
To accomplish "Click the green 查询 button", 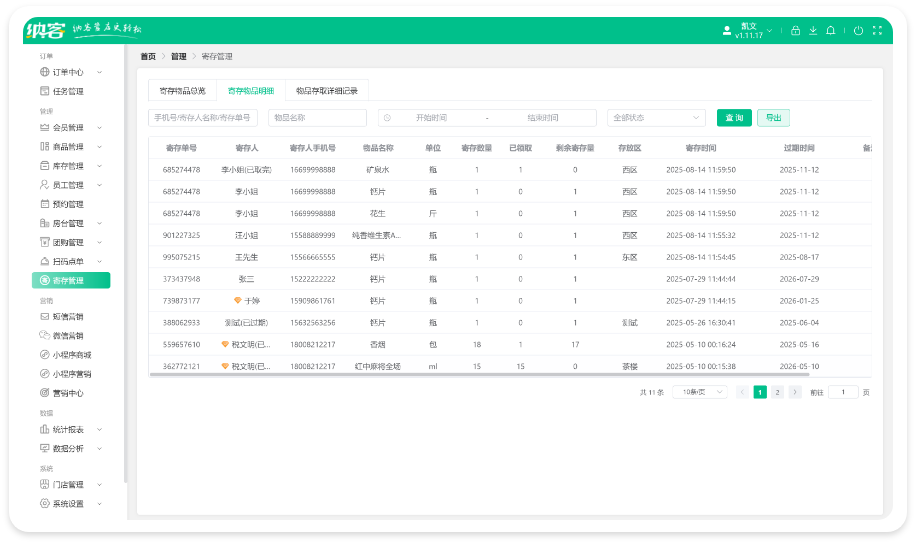I will pos(733,118).
